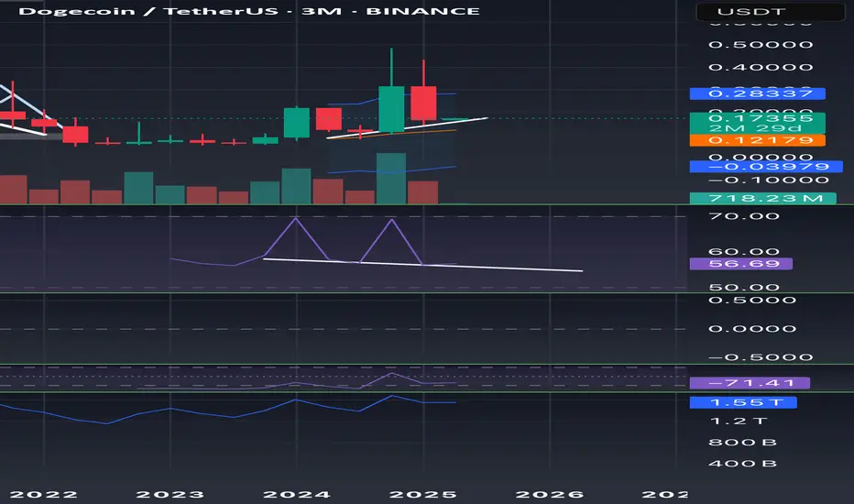Click the 2026 label on the time axis

[550, 495]
